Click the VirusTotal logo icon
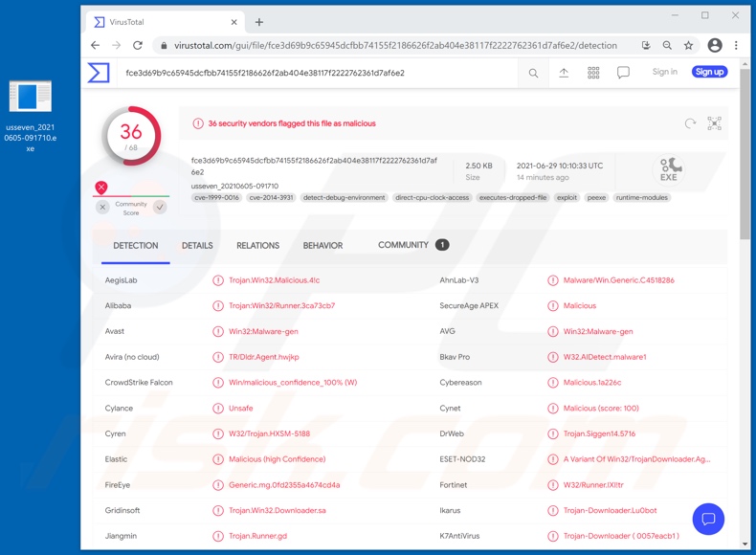The image size is (756, 555). (x=99, y=73)
